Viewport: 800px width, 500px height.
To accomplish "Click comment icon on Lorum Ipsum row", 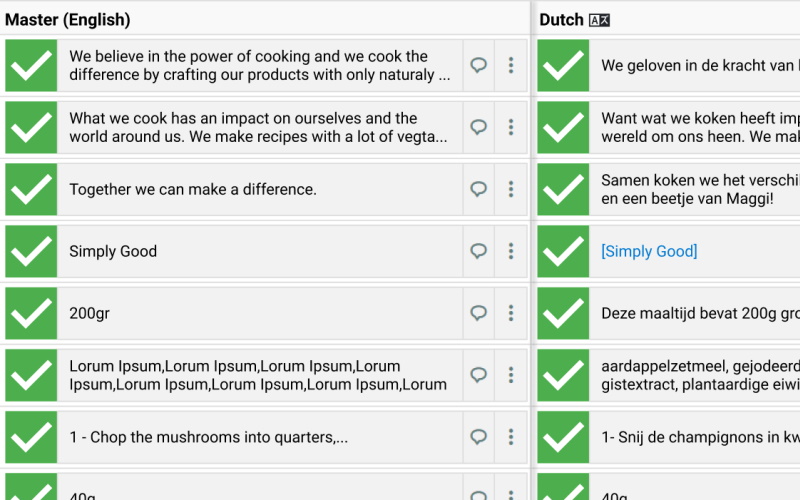I will pos(478,375).
